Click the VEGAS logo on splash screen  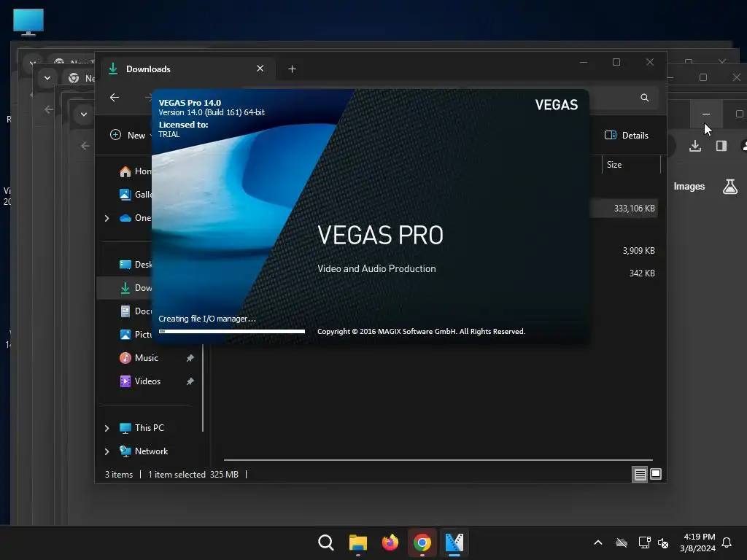click(x=557, y=105)
